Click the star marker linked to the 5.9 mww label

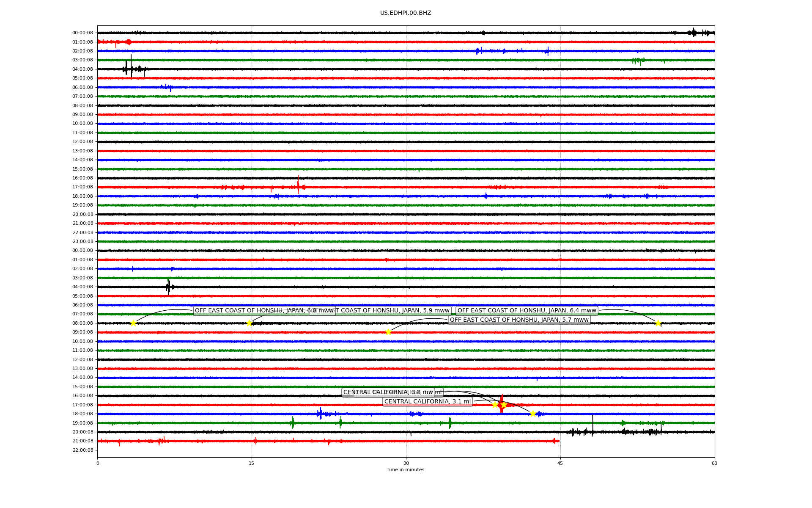coord(249,323)
